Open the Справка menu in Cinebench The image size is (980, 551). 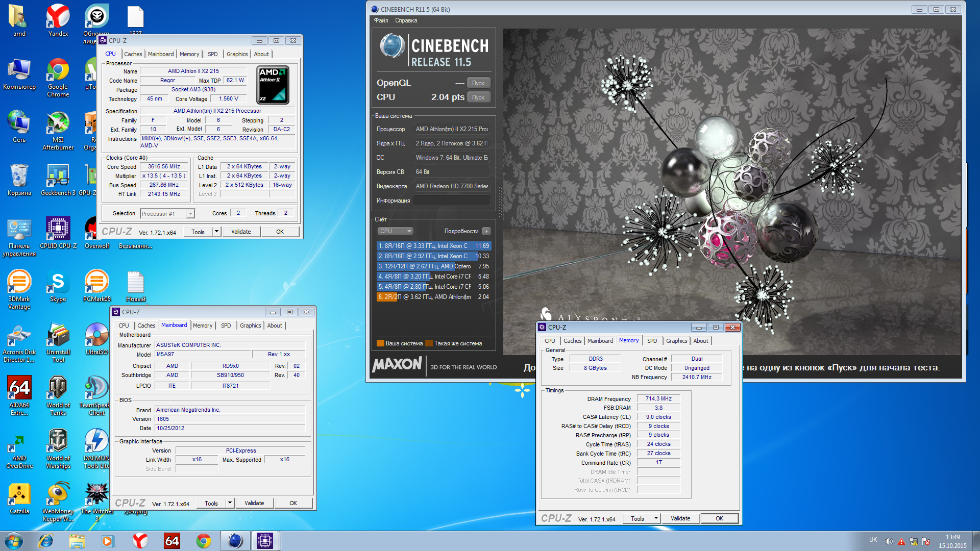point(406,20)
